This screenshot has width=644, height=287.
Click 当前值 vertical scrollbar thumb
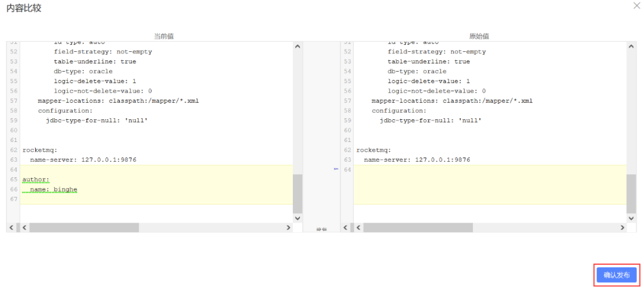pyautogui.click(x=298, y=194)
